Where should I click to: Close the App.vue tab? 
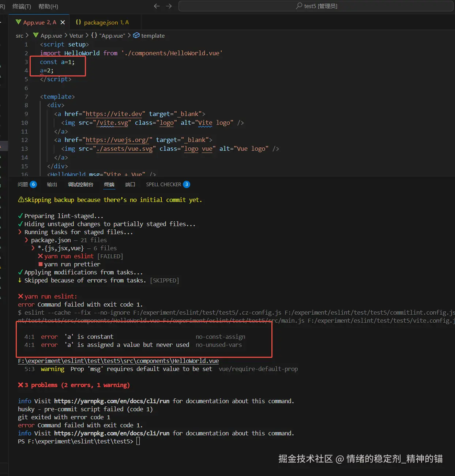tap(63, 22)
